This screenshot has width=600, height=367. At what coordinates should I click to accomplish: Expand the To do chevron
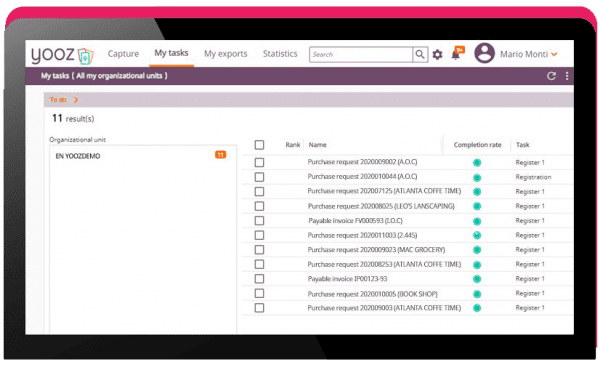pos(76,100)
